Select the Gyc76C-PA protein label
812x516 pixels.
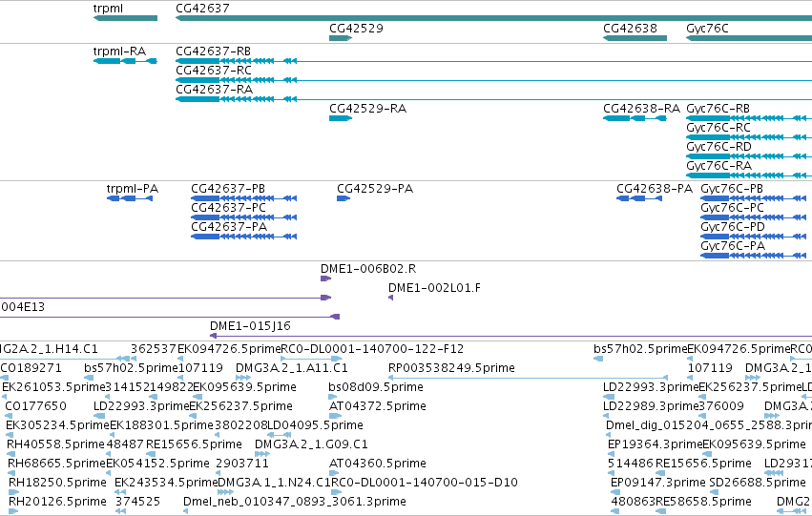coord(733,246)
